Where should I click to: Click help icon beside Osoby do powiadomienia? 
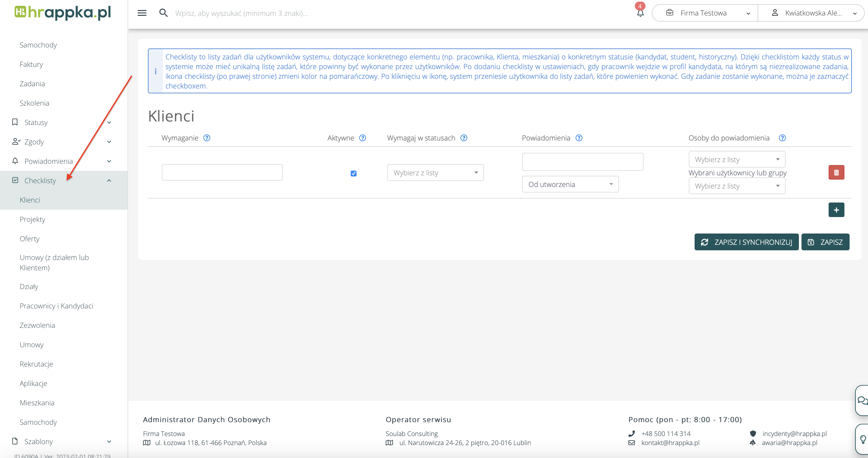pyautogui.click(x=782, y=138)
